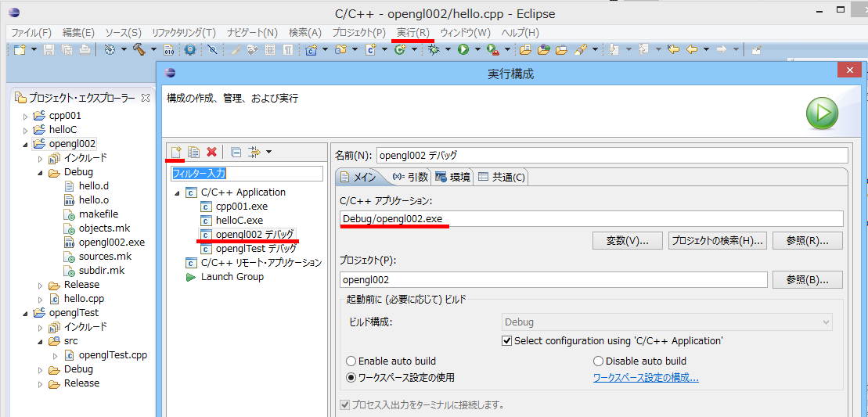Switch to the 引数 tab
Screen dimensions: 868x417
pyautogui.click(x=410, y=177)
